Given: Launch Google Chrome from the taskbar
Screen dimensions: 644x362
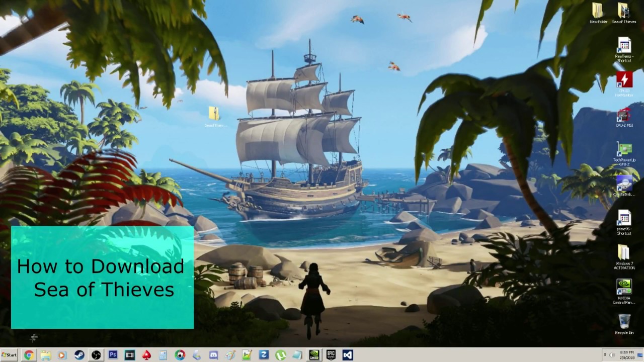Looking at the screenshot, I should tap(29, 355).
